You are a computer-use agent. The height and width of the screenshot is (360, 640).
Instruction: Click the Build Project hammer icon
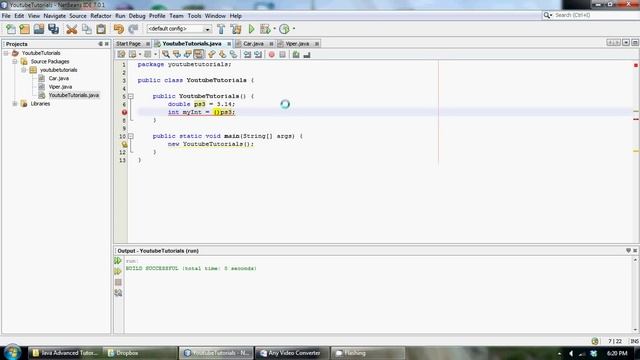pos(221,29)
